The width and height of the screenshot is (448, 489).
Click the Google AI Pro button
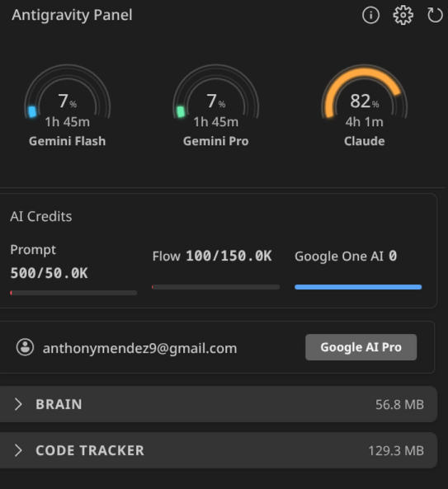361,347
